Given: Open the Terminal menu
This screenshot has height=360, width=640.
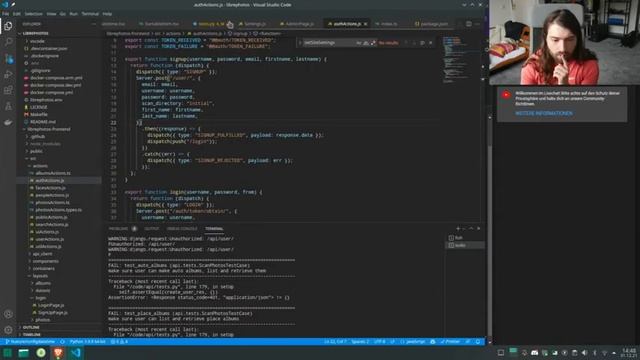Looking at the screenshot, I should click(90, 14).
